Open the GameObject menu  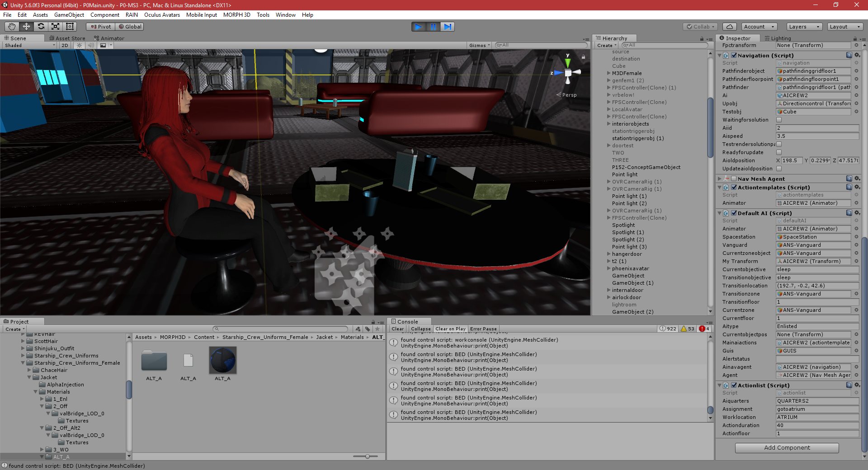click(x=69, y=14)
